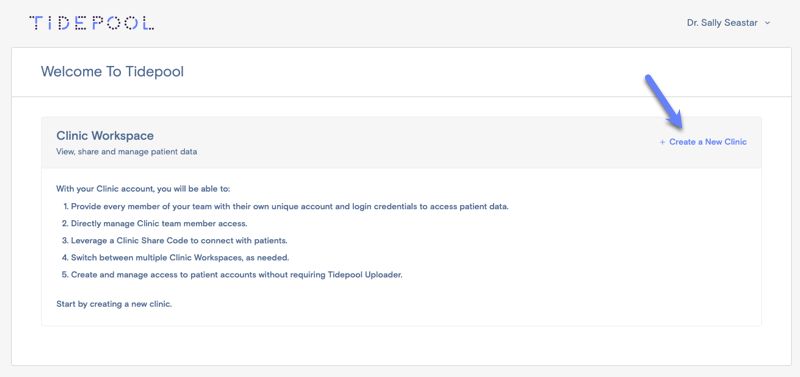
Task: Open the Dr. Sally Seastar account menu
Action: click(728, 23)
